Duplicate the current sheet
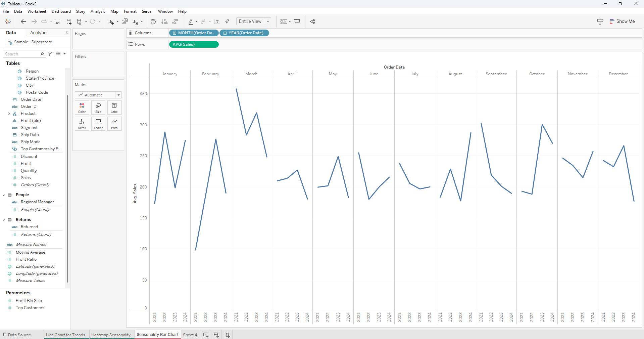The width and height of the screenshot is (644, 339). click(125, 22)
